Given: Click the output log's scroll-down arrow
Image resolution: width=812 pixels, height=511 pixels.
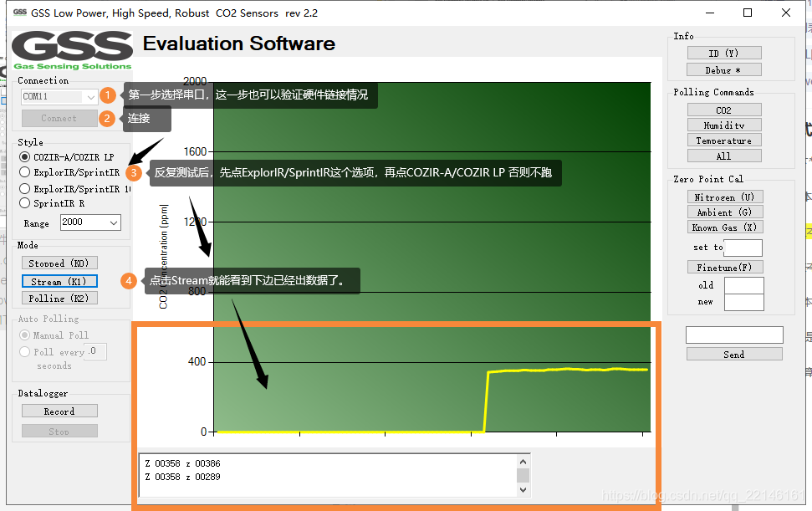Looking at the screenshot, I should 523,489.
